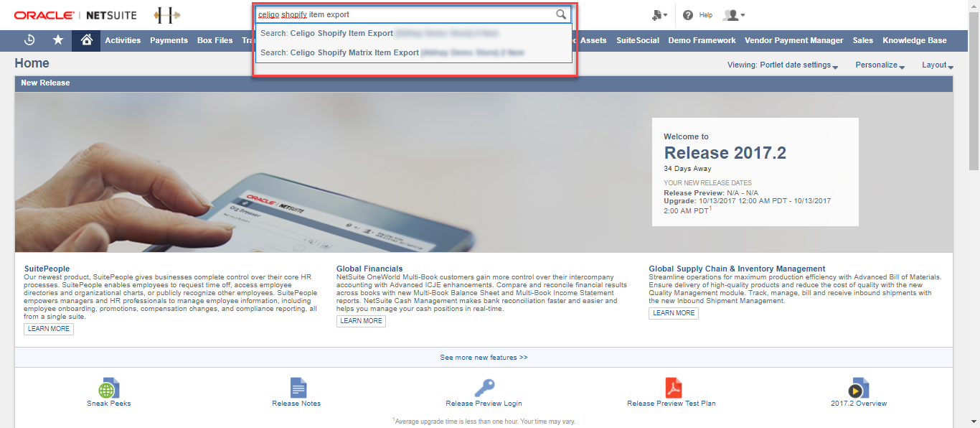Click the Home page title

(32, 63)
